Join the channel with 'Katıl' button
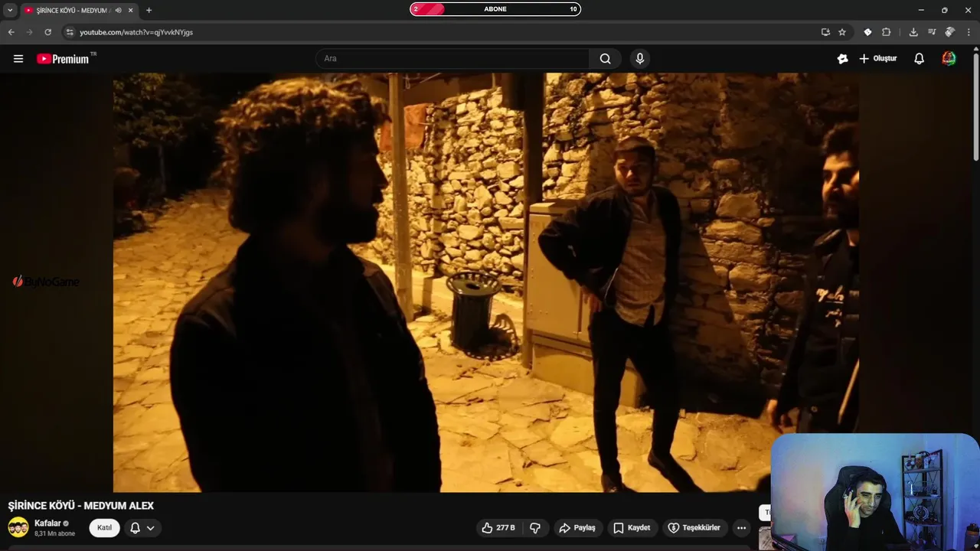Viewport: 980px width, 551px height. click(x=104, y=528)
